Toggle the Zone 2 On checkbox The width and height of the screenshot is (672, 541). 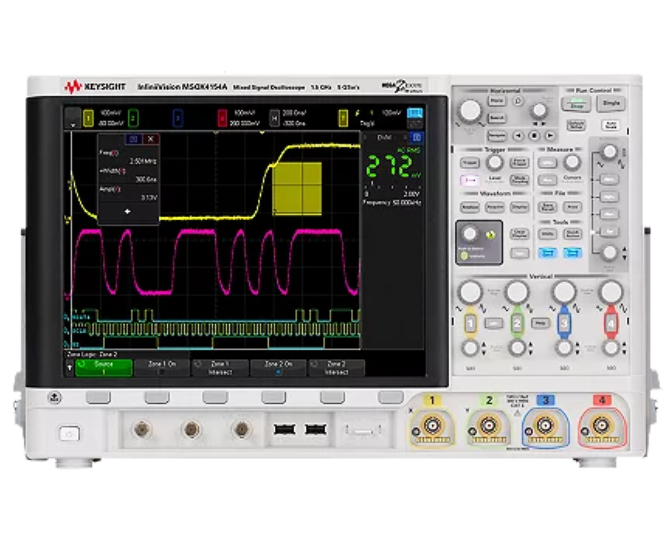(x=278, y=368)
